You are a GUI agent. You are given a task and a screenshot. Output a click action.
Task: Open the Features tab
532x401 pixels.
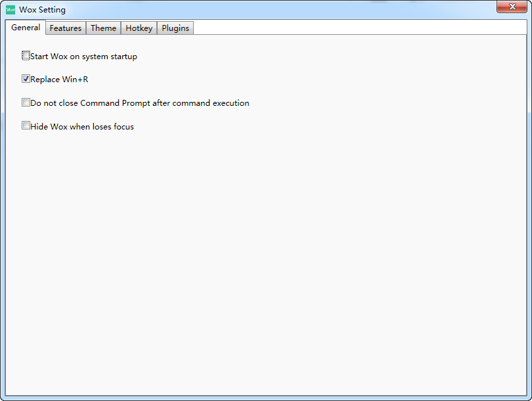pos(66,28)
